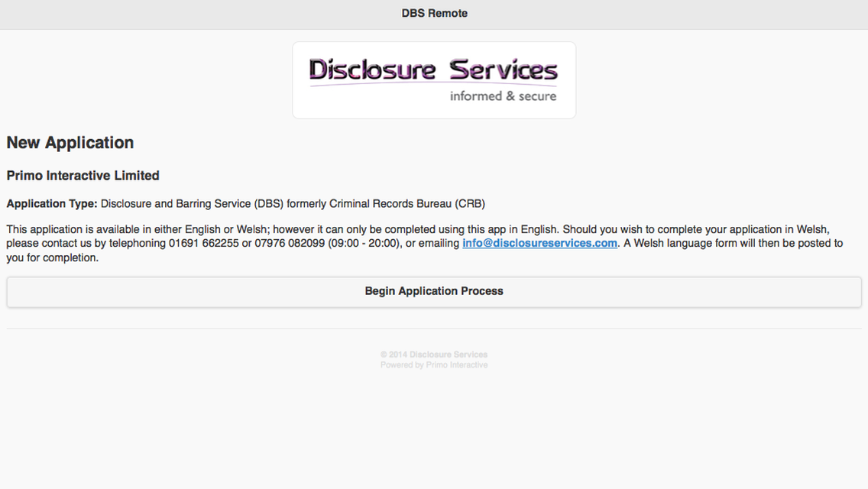Select the Primo Interactive Limited heading
Screen dimensions: 868x489
83,176
